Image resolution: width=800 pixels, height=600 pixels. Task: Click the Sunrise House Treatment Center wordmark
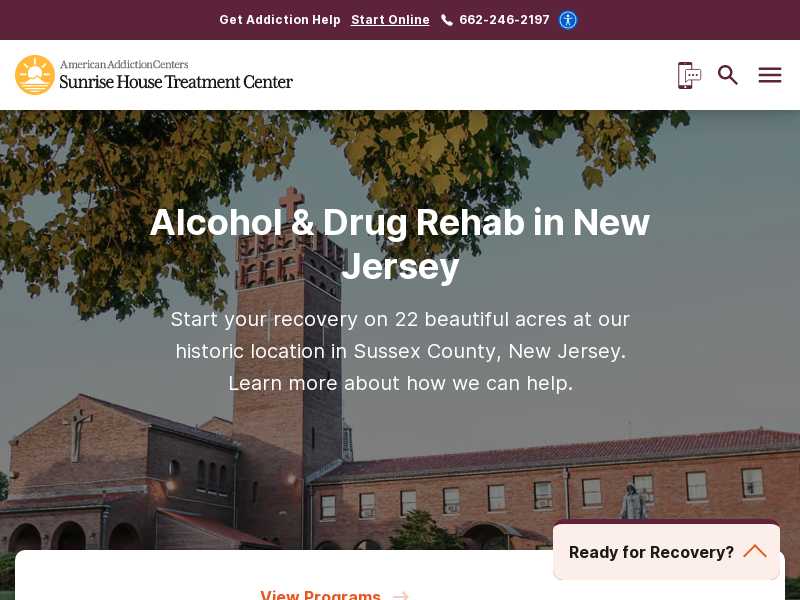coord(176,82)
